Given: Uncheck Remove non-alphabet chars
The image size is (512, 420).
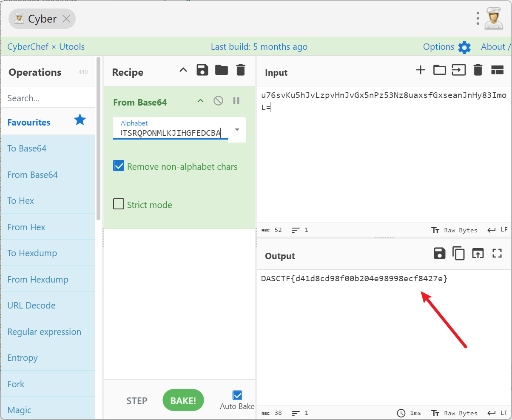Looking at the screenshot, I should 119,166.
